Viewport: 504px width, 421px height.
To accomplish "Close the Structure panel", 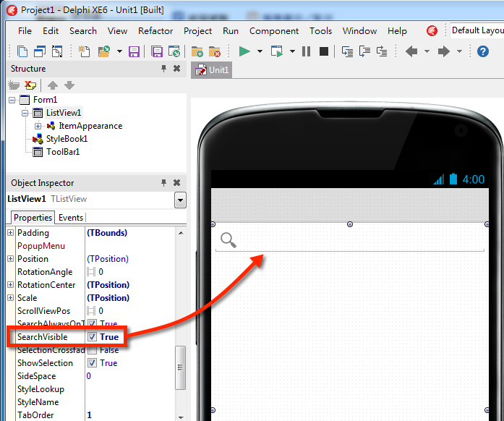I will coord(176,69).
